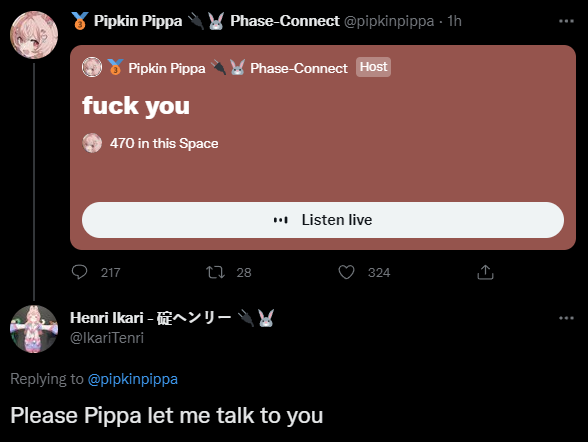
Task: Click the small host avatar in Space card
Action: coord(92,67)
